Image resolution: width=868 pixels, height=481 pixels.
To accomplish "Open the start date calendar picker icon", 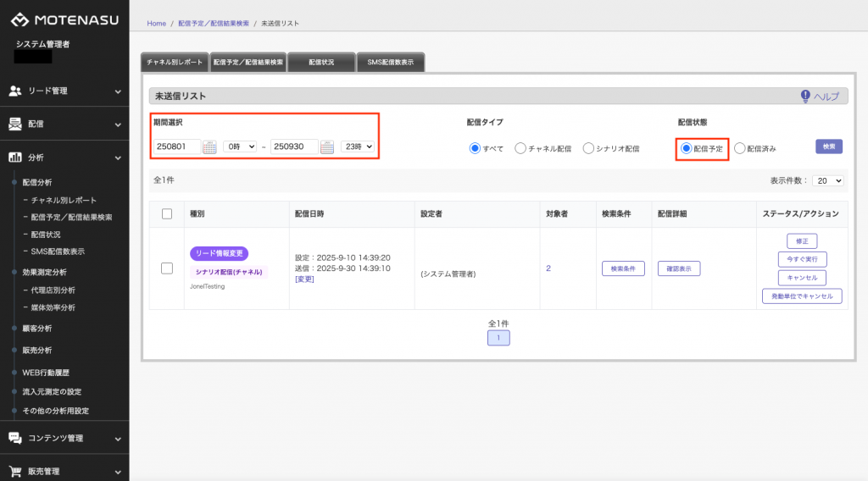I will pos(210,147).
